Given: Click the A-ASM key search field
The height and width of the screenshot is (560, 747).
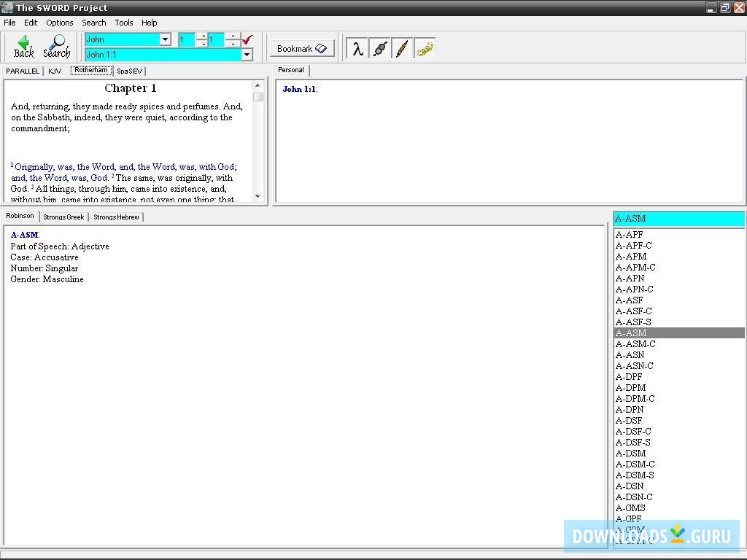Looking at the screenshot, I should 678,219.
